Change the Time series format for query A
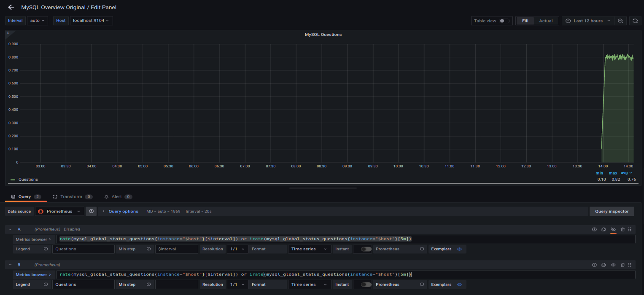Viewport: 644px width, 295px height. coord(309,249)
